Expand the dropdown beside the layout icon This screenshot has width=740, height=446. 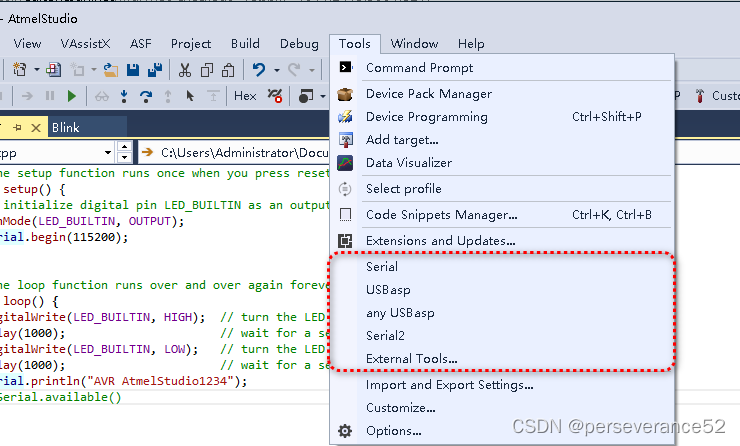(323, 96)
